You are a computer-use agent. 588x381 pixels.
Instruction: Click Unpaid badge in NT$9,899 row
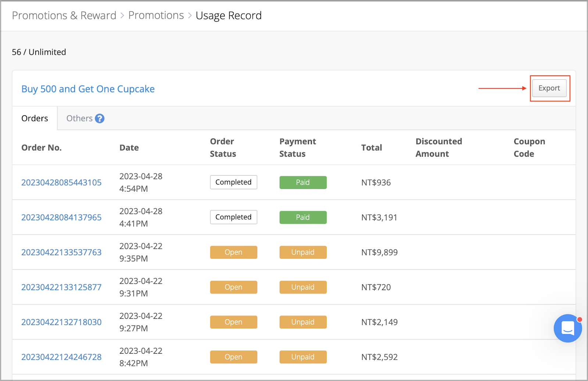303,252
